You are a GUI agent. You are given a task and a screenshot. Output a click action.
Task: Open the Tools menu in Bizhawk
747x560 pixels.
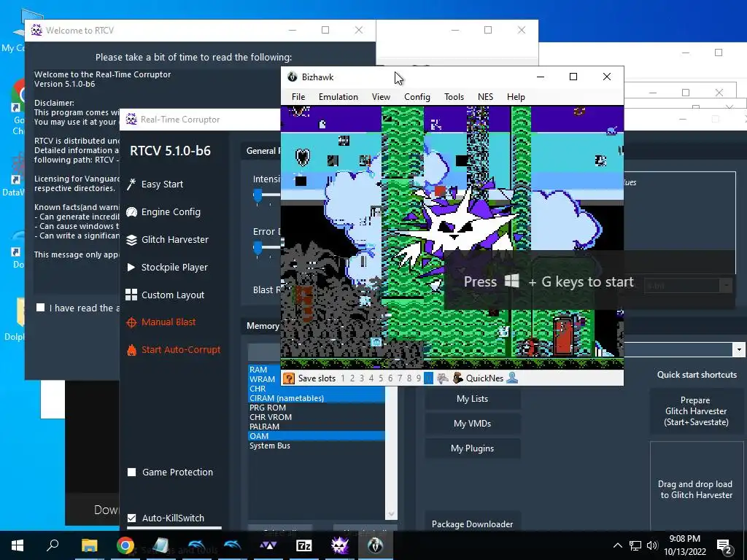454,97
